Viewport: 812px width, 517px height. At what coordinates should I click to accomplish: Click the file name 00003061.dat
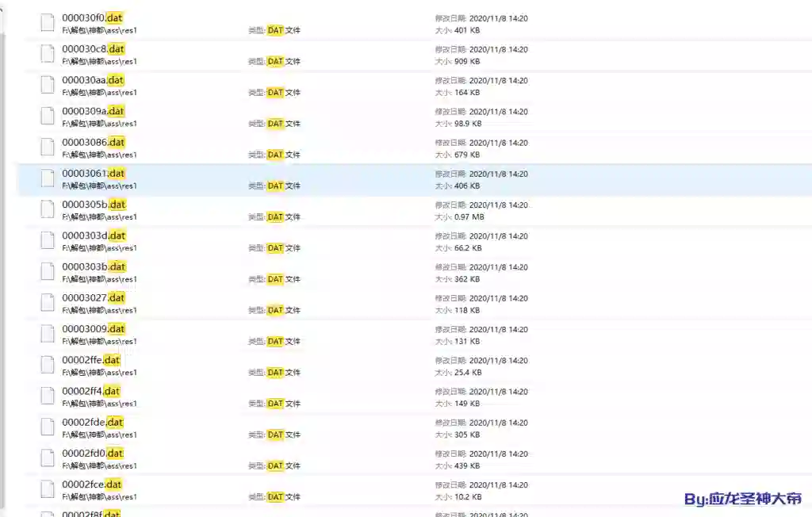94,173
